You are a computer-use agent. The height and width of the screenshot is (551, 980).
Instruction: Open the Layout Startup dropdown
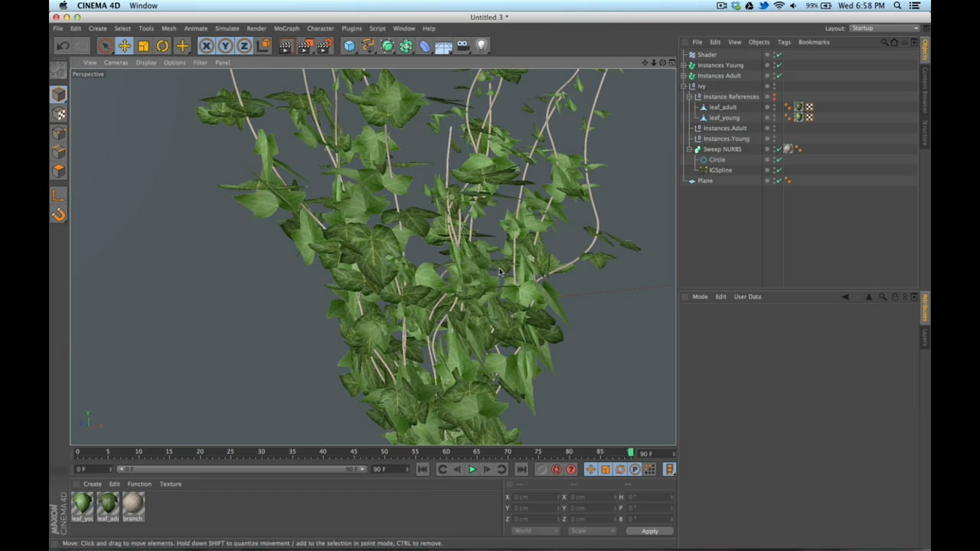point(884,28)
